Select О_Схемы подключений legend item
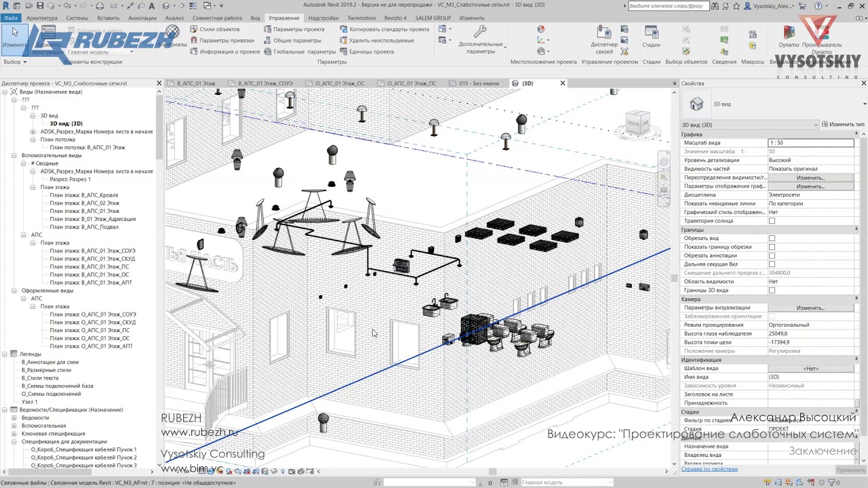868x488 pixels. click(x=51, y=394)
